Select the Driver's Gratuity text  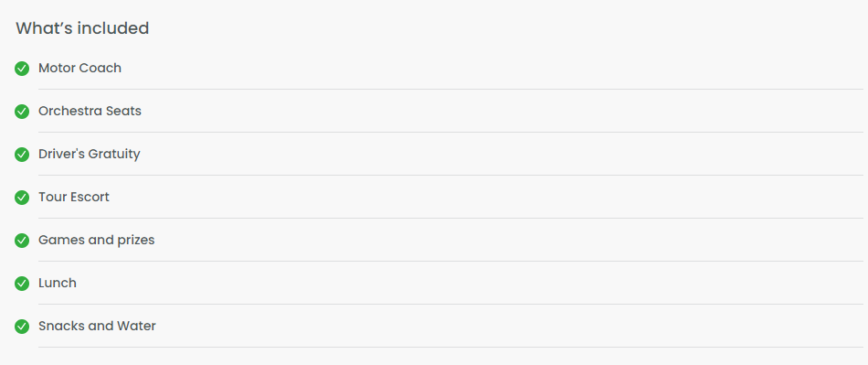(x=90, y=154)
